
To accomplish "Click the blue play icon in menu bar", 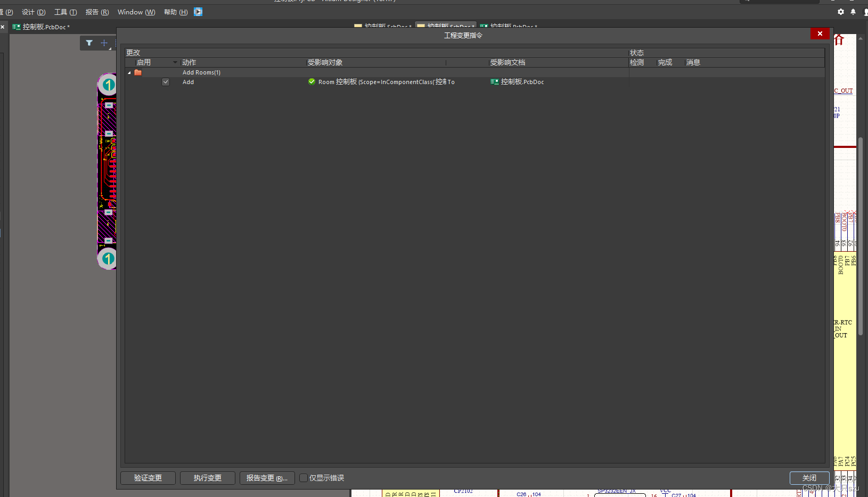I will point(198,12).
